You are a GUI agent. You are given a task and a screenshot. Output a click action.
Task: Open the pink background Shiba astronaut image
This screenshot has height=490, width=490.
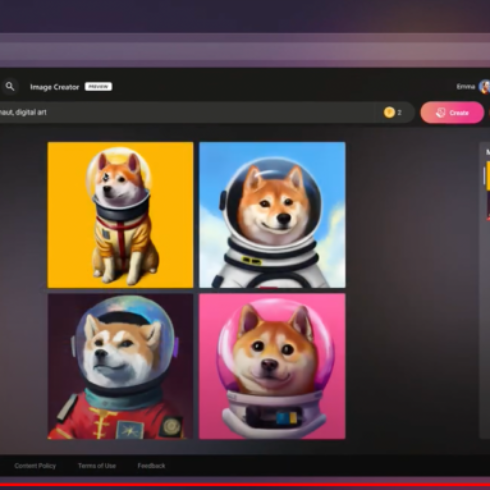[272, 366]
